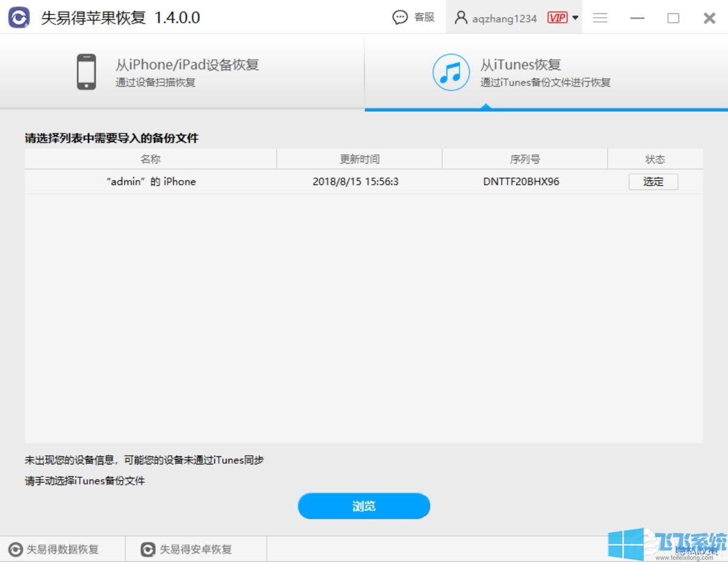Click the 状态 column header
This screenshot has height=562, width=728.
(x=655, y=159)
